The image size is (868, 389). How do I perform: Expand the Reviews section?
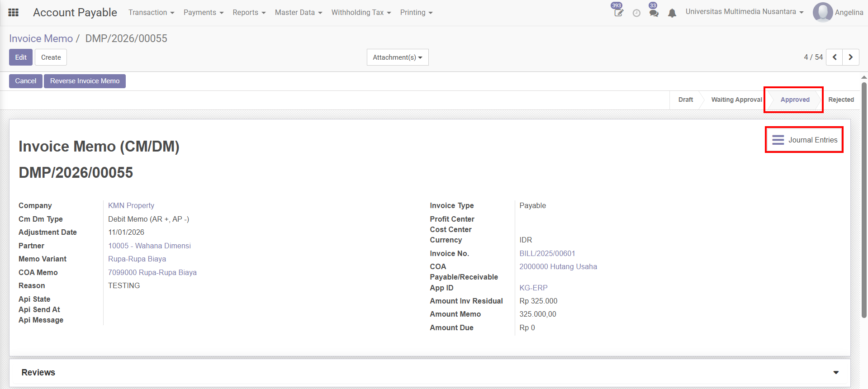(835, 372)
